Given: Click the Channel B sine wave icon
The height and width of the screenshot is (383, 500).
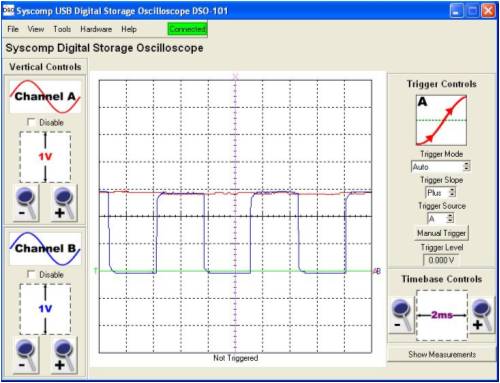Looking at the screenshot, I should click(x=45, y=249).
